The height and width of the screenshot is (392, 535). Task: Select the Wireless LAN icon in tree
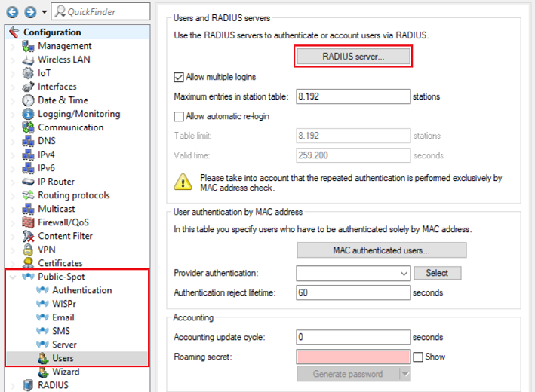pyautogui.click(x=28, y=60)
